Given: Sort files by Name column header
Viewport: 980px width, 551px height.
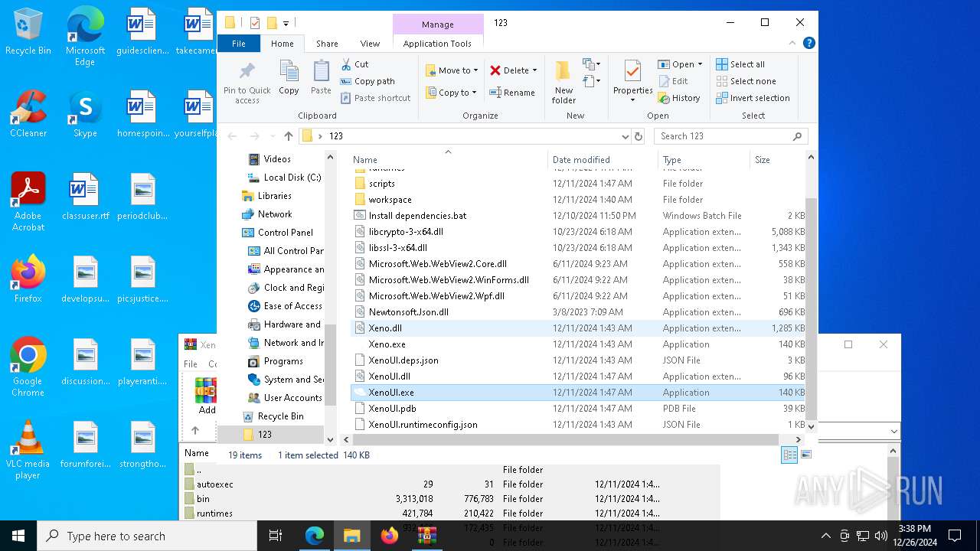Looking at the screenshot, I should coord(449,159).
